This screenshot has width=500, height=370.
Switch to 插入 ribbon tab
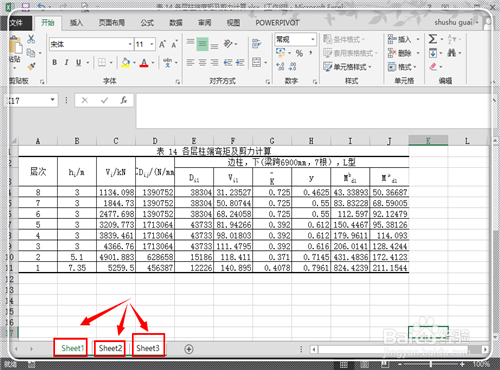pyautogui.click(x=76, y=23)
